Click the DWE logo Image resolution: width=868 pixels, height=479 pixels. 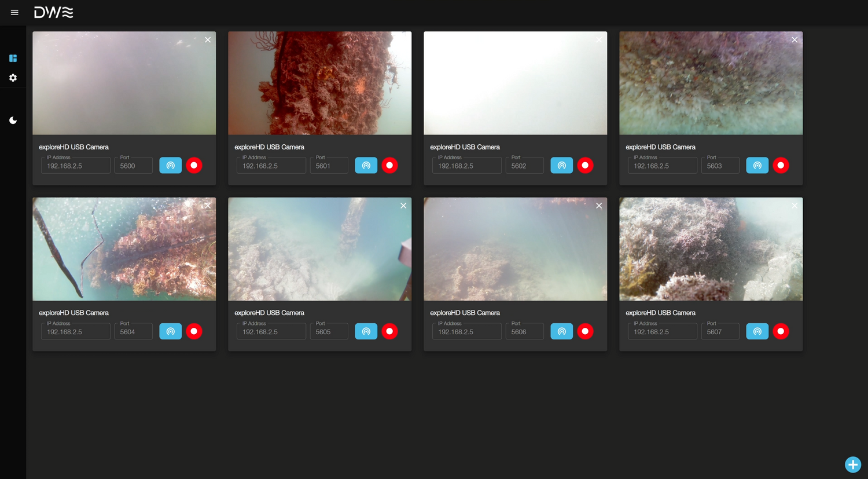pos(53,12)
